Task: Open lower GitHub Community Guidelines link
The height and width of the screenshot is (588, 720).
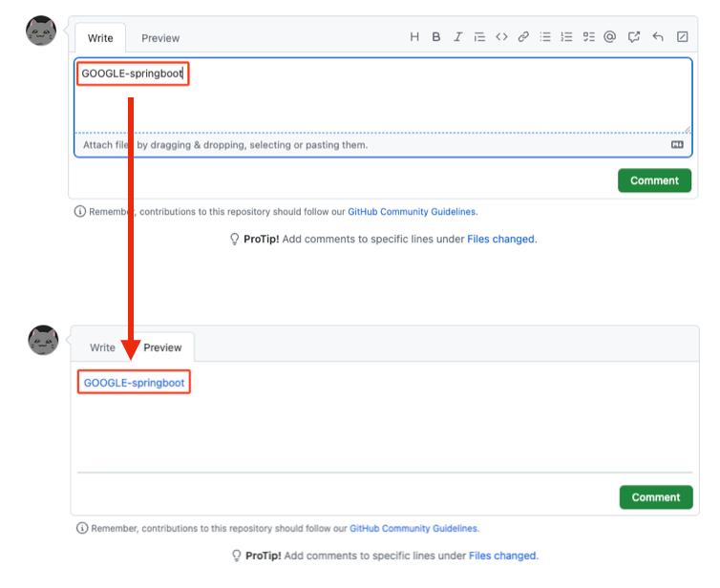Action: coord(413,528)
